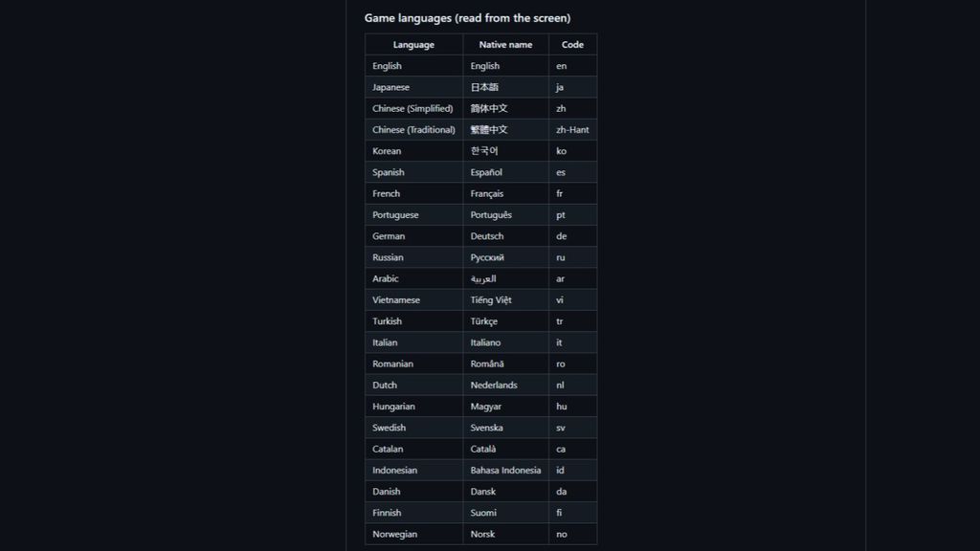This screenshot has width=980, height=551.
Task: Select the Tiếng Việt cell
Action: point(505,299)
